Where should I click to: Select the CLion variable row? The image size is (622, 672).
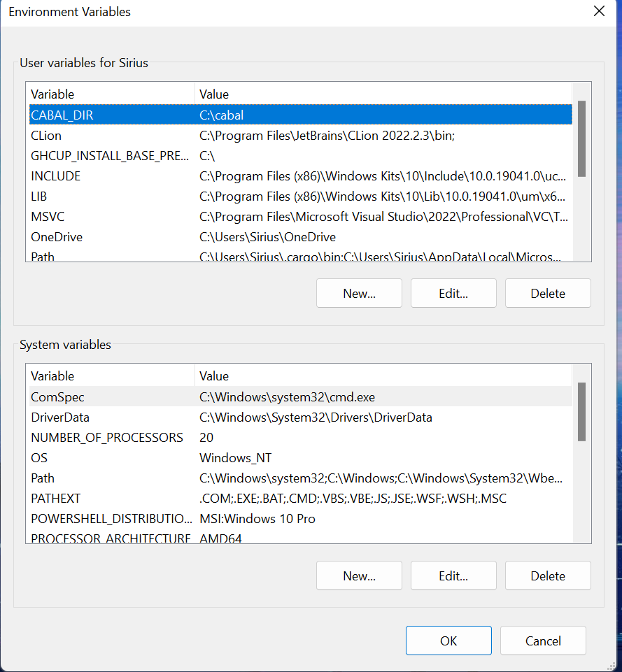[x=105, y=135]
